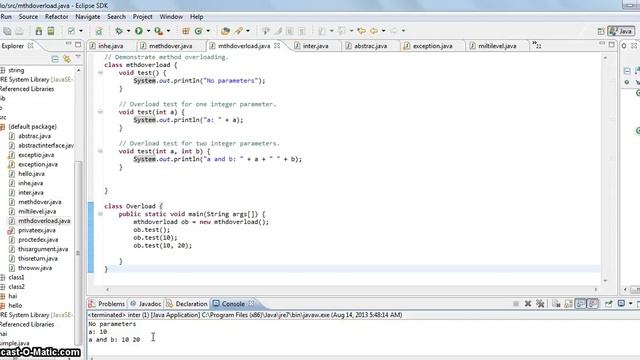Select abstractinterface.java in the tree
Image resolution: width=640 pixels, height=360 pixels.
pyautogui.click(x=46, y=146)
